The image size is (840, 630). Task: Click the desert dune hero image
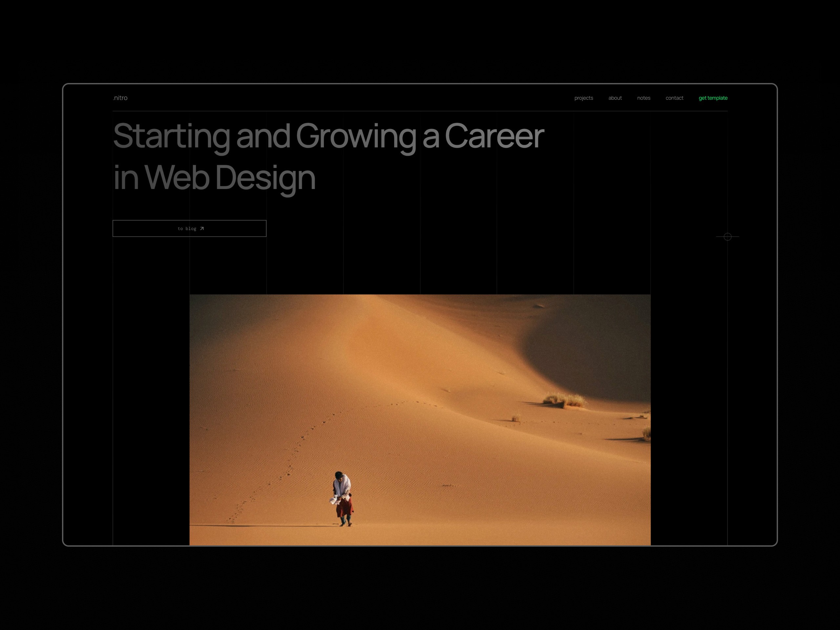420,420
